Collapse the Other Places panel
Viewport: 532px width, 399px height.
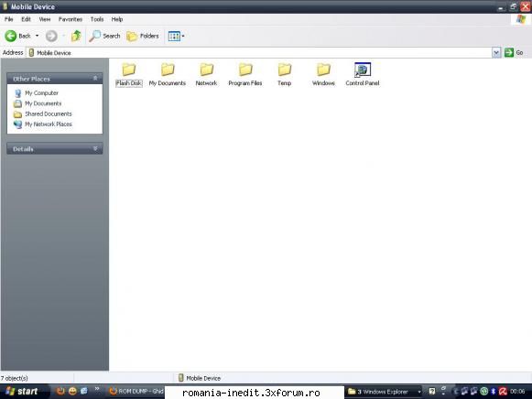(x=95, y=79)
